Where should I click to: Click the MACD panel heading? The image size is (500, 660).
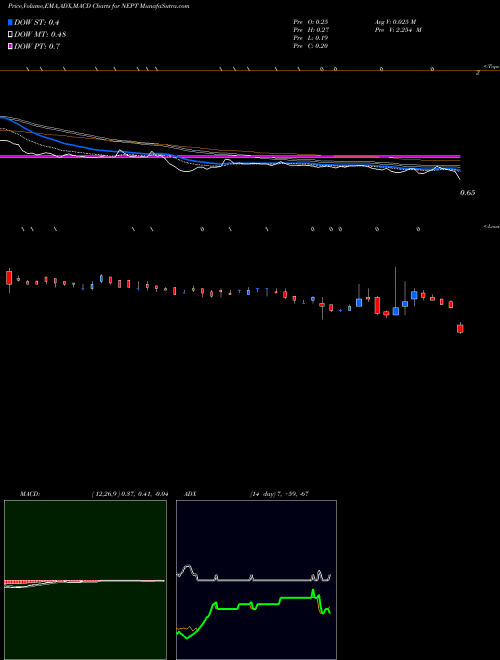[x=30, y=493]
